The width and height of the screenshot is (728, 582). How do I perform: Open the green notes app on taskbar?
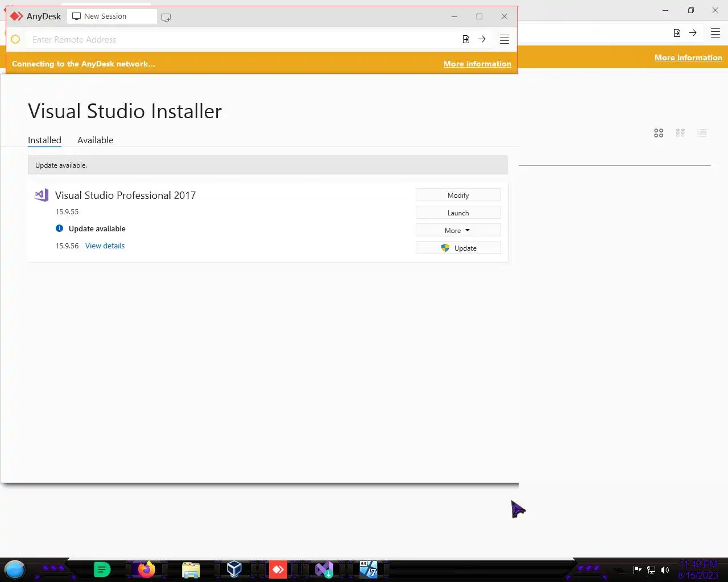point(102,569)
